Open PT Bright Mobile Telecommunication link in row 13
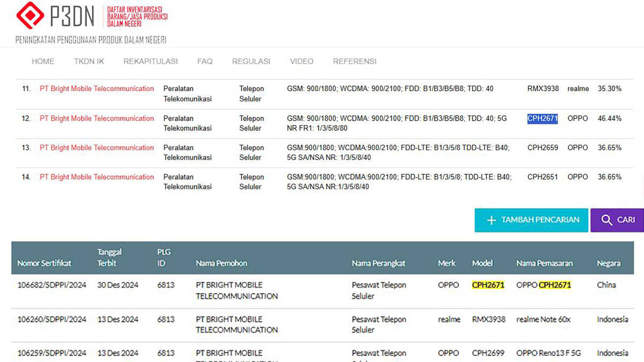The image size is (644, 362). tap(97, 147)
